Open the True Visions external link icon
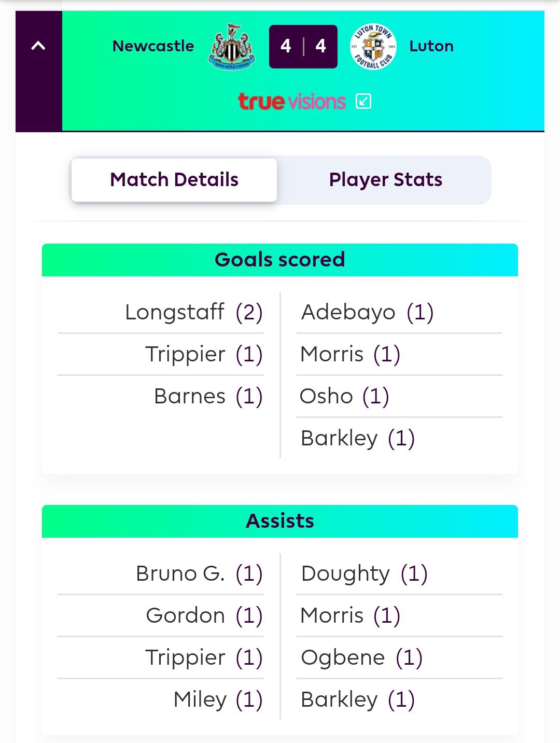 pos(363,101)
